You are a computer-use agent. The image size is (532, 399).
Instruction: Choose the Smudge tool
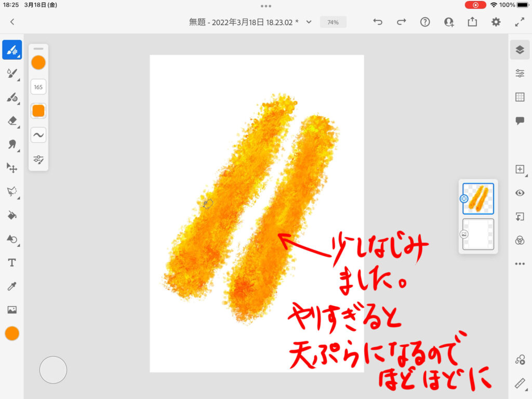click(x=12, y=144)
